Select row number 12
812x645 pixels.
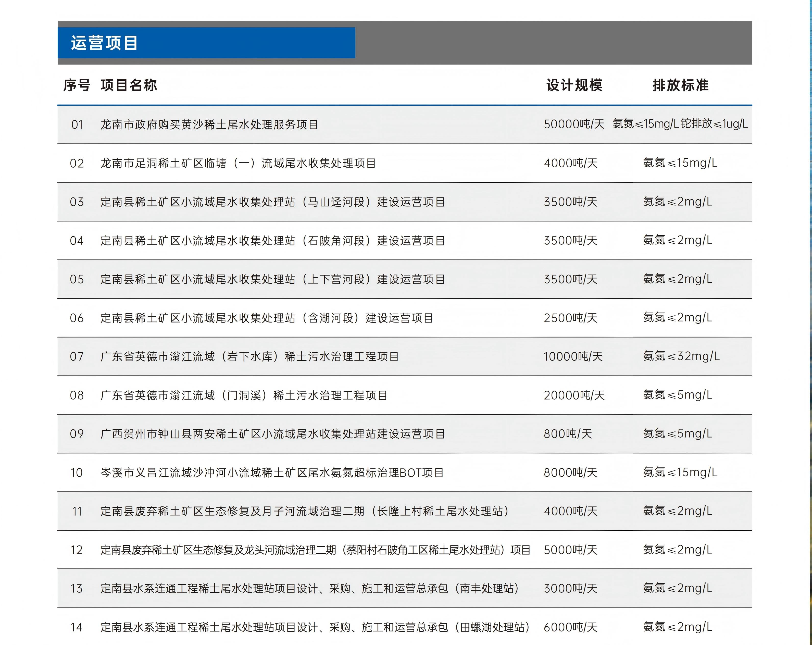point(77,550)
